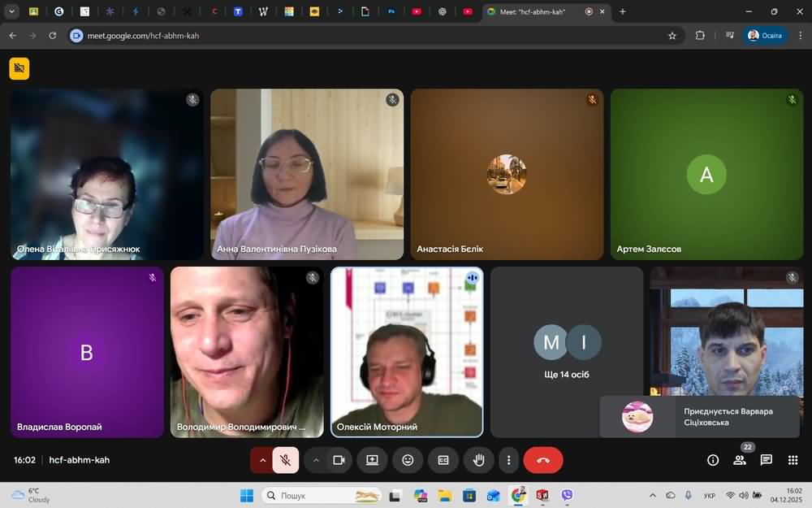Select Олексій Моторний's video tile

407,352
